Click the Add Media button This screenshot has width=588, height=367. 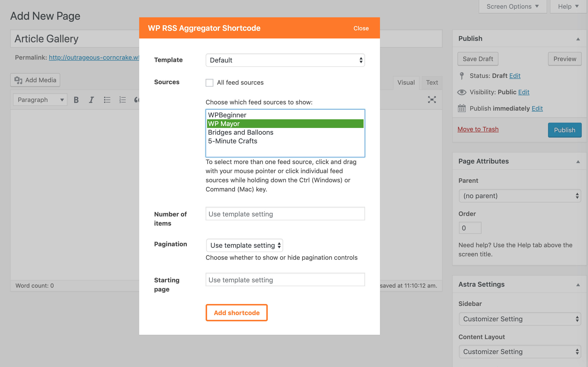click(x=35, y=80)
